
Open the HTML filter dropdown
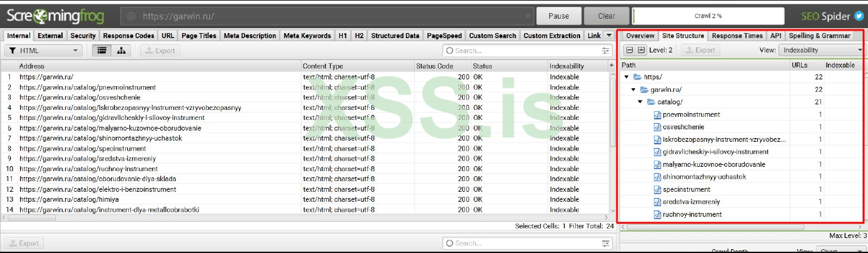click(x=43, y=51)
